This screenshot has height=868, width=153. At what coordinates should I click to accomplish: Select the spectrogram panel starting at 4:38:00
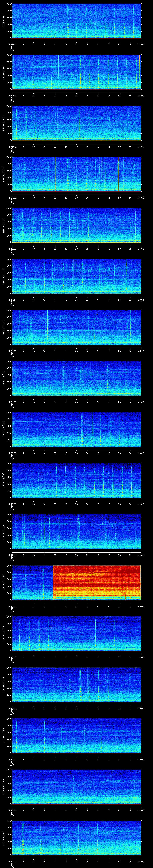76,378
